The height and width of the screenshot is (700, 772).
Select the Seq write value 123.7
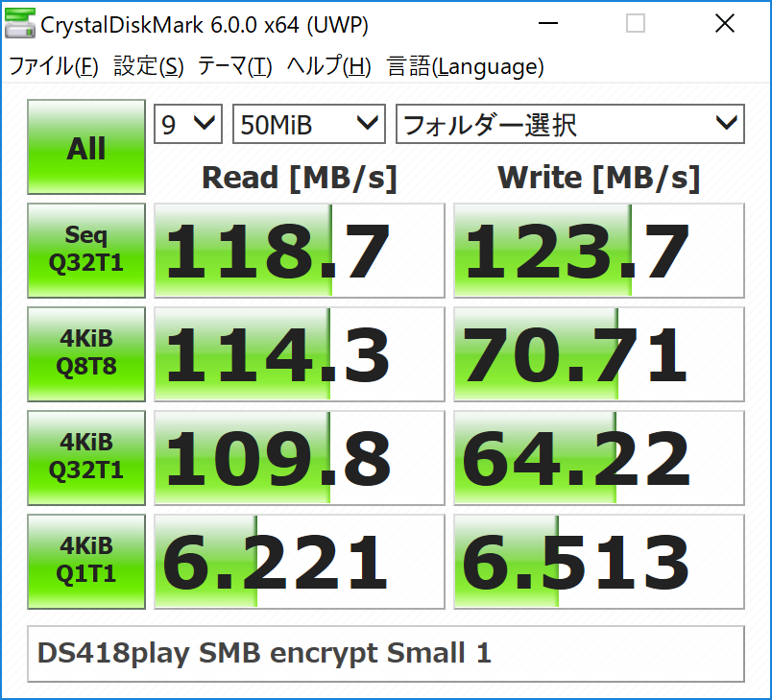point(599,250)
